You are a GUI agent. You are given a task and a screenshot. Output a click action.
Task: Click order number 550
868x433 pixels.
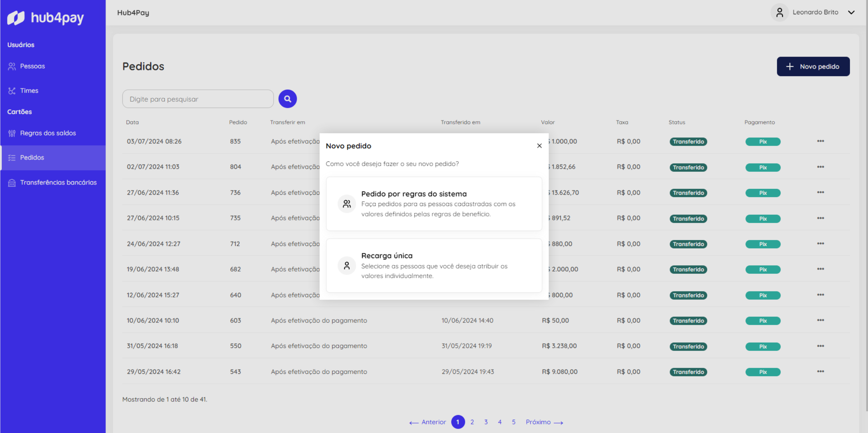[235, 346]
